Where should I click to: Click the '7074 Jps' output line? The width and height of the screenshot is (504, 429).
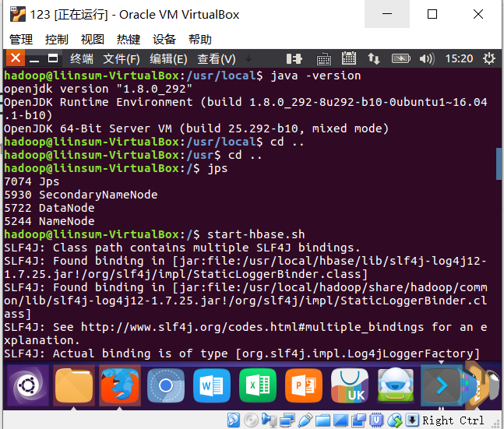click(x=31, y=181)
